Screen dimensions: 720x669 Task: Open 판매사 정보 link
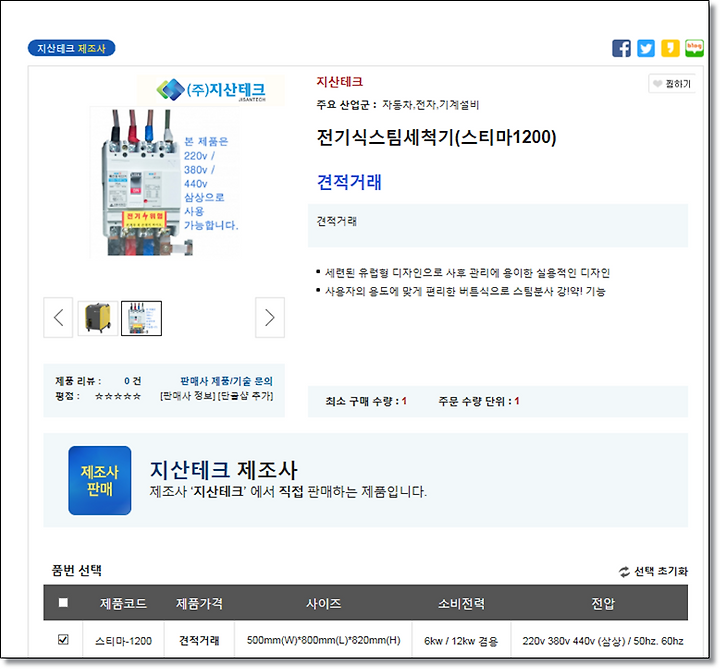(187, 396)
